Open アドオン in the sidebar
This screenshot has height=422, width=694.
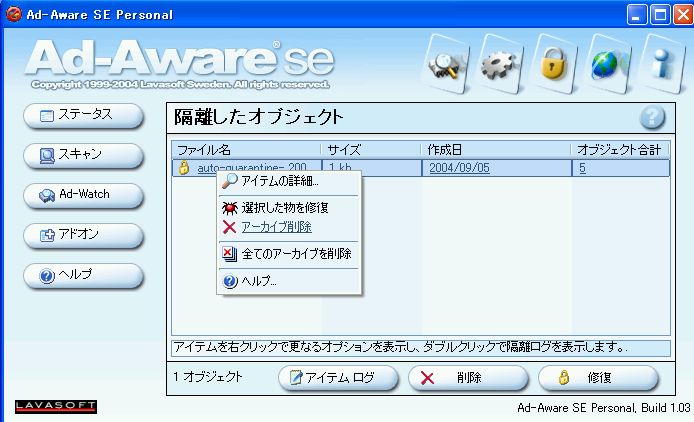point(84,236)
